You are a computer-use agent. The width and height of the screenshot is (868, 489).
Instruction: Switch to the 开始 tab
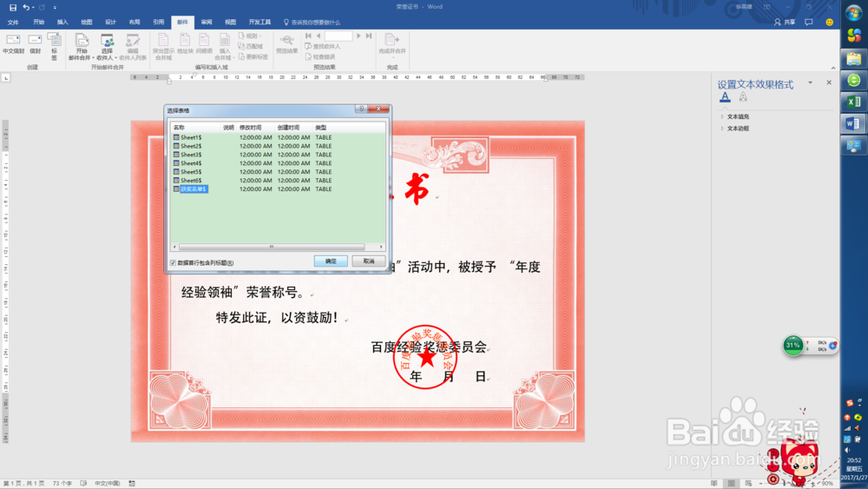point(38,23)
